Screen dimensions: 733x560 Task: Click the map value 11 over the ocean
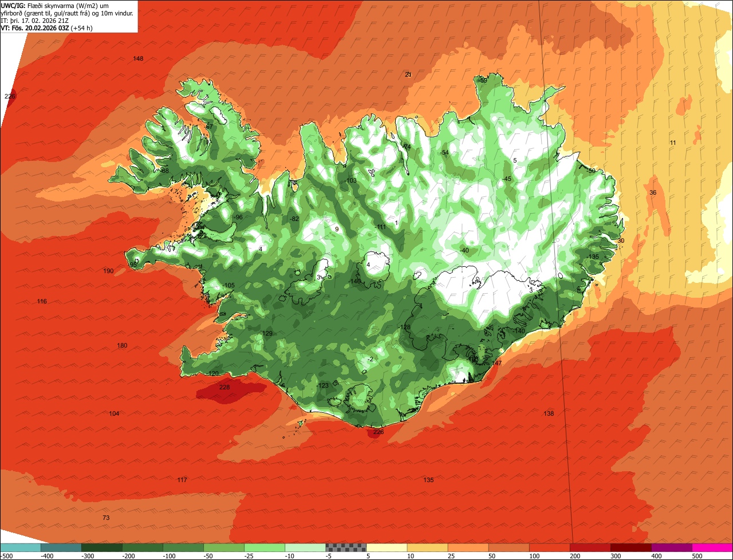tap(673, 143)
